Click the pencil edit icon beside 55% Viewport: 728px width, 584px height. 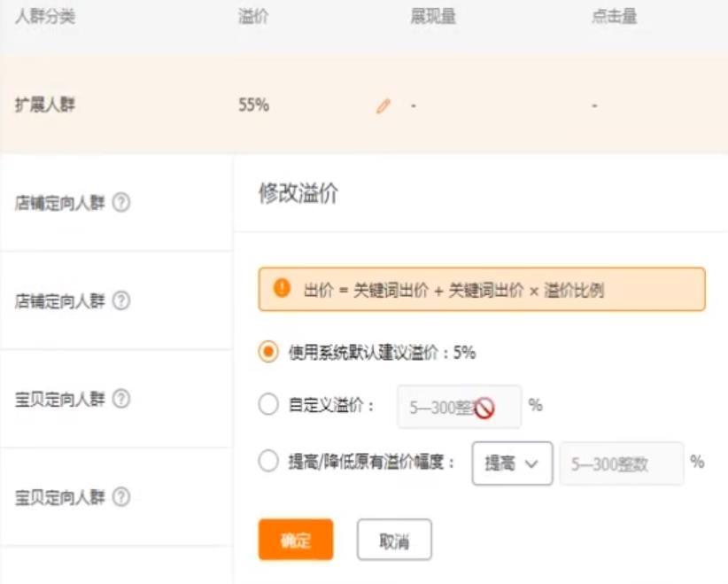pos(383,106)
